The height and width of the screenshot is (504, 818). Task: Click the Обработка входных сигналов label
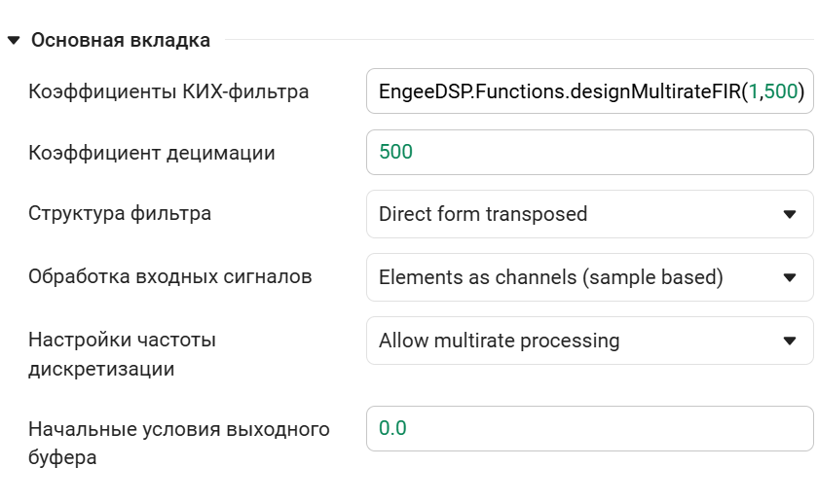coord(170,277)
